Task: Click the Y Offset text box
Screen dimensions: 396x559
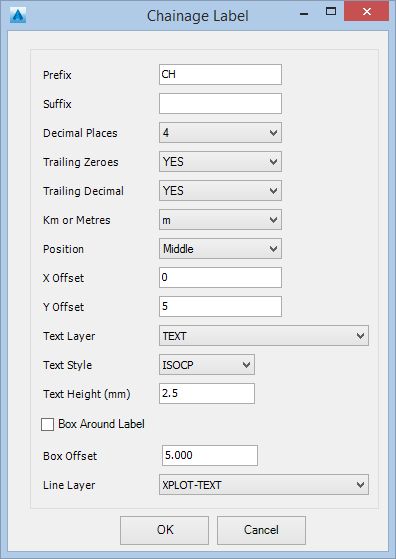Action: [220, 306]
